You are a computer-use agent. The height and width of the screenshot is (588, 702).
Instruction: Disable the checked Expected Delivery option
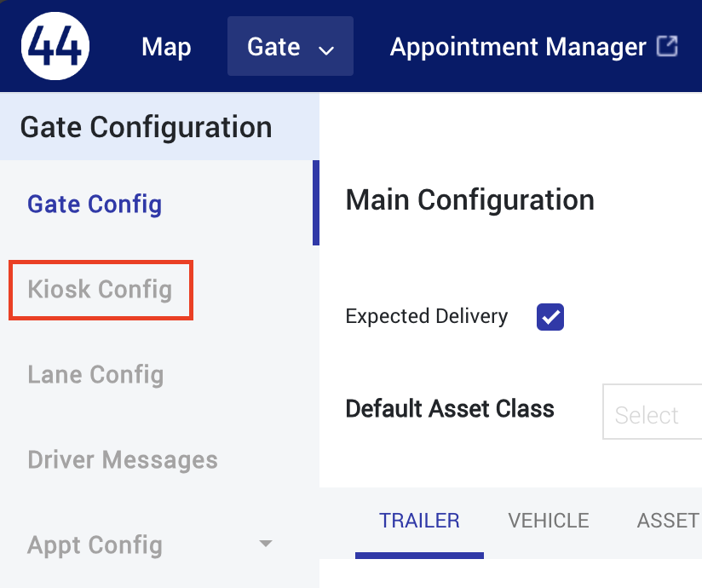point(550,316)
